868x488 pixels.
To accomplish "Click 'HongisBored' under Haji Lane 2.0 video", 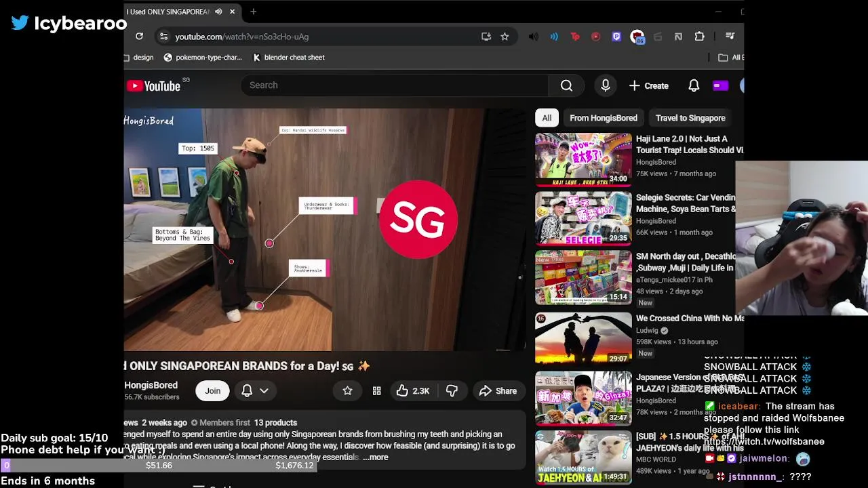I will tap(656, 163).
